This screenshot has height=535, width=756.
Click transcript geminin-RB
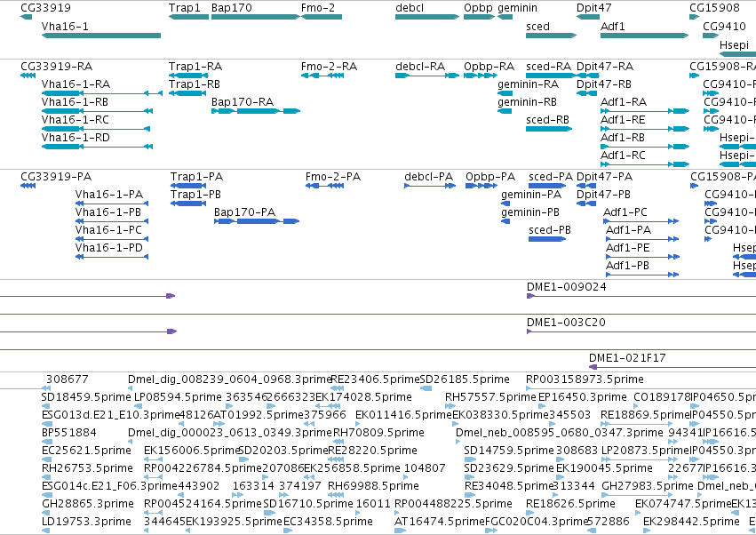[505, 111]
